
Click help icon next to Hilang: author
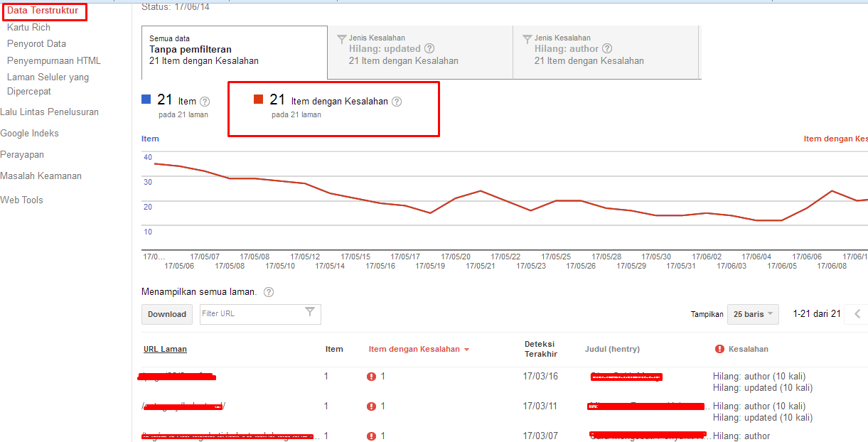tap(607, 49)
